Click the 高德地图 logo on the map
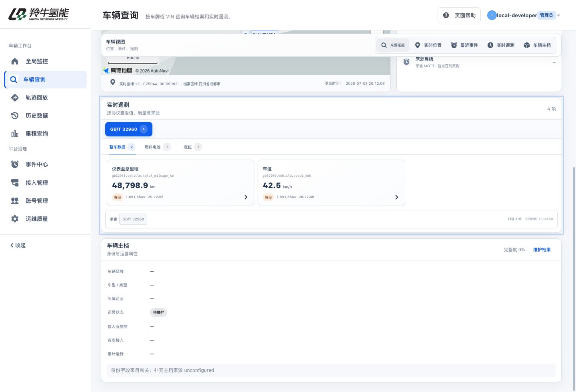Viewport: 576px width, 392px height. pos(118,70)
